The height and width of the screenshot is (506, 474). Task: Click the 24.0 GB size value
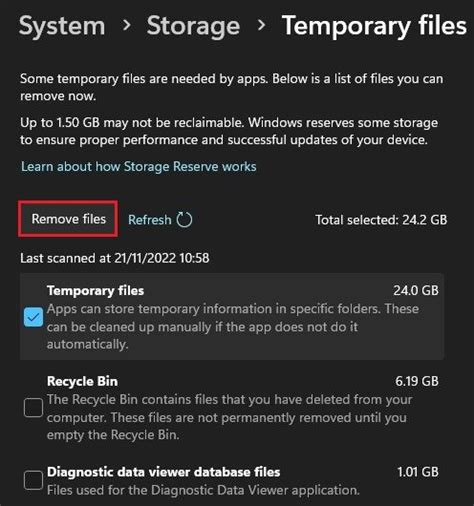coord(416,291)
